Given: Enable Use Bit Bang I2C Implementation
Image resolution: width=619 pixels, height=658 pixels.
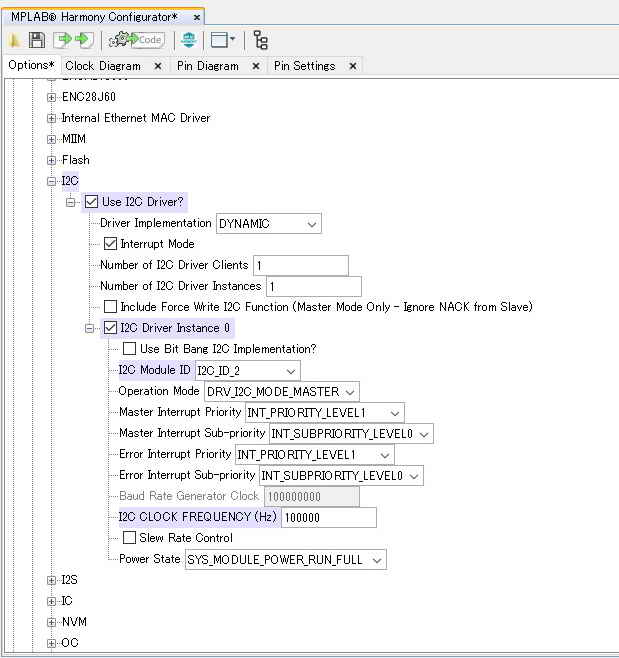Looking at the screenshot, I should (x=129, y=349).
